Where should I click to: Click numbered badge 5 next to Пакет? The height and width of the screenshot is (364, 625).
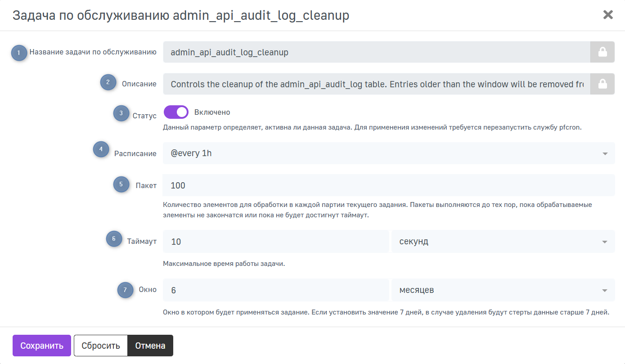(x=121, y=184)
